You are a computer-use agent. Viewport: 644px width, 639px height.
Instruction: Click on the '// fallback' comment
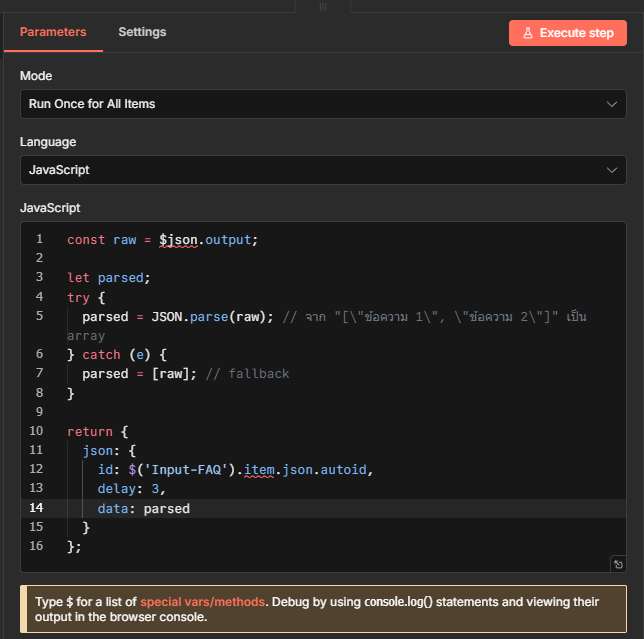[x=249, y=374]
